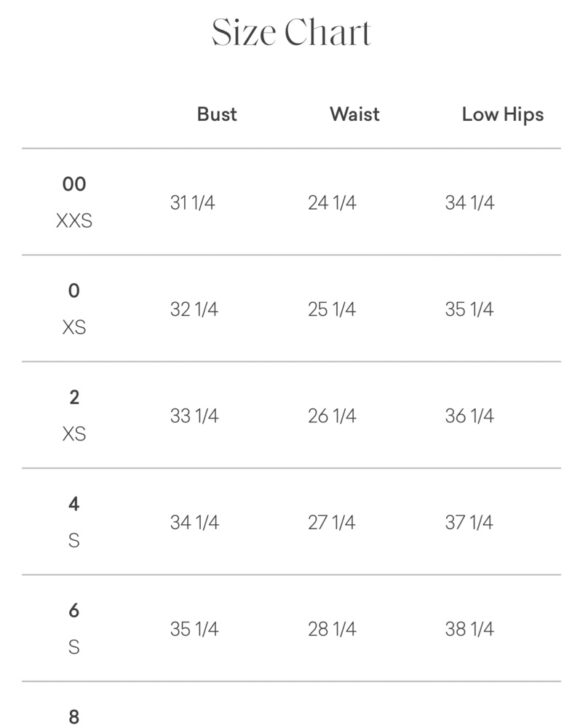Screen dimensions: 583x728
Task: Click the size 2 row label
Action: pyautogui.click(x=74, y=397)
